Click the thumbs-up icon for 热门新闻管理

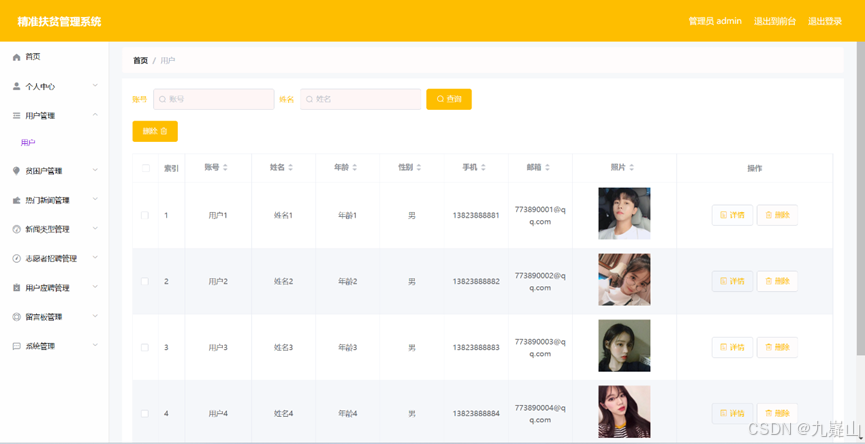point(17,200)
